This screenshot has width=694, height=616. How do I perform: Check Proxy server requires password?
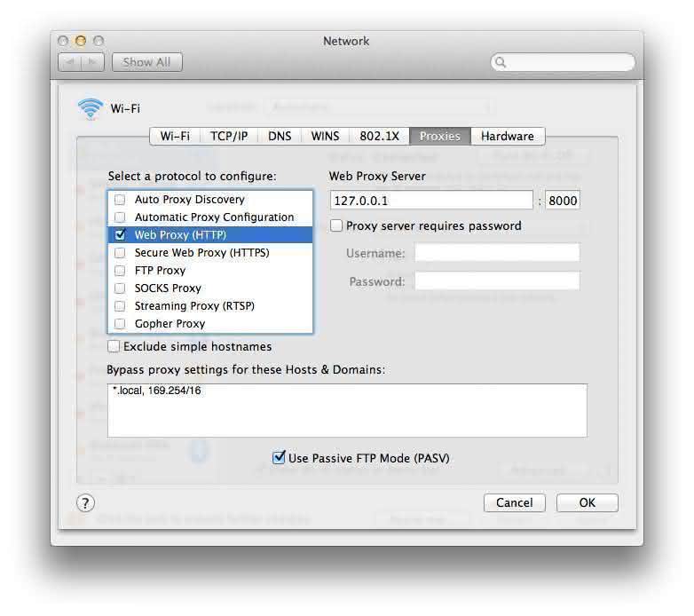coord(336,226)
